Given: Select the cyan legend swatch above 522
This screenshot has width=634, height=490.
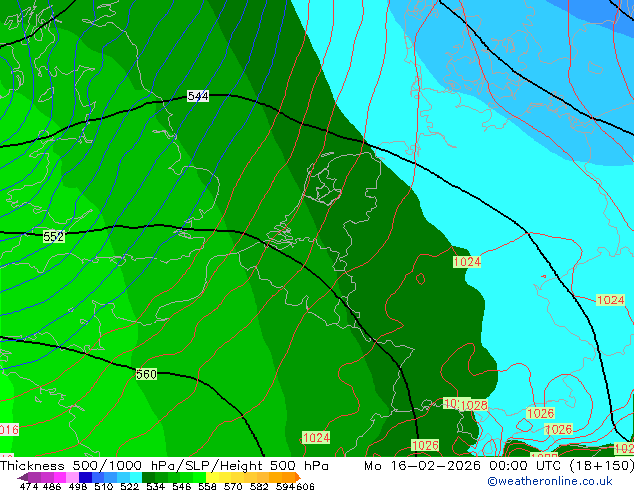Looking at the screenshot, I should [136, 477].
